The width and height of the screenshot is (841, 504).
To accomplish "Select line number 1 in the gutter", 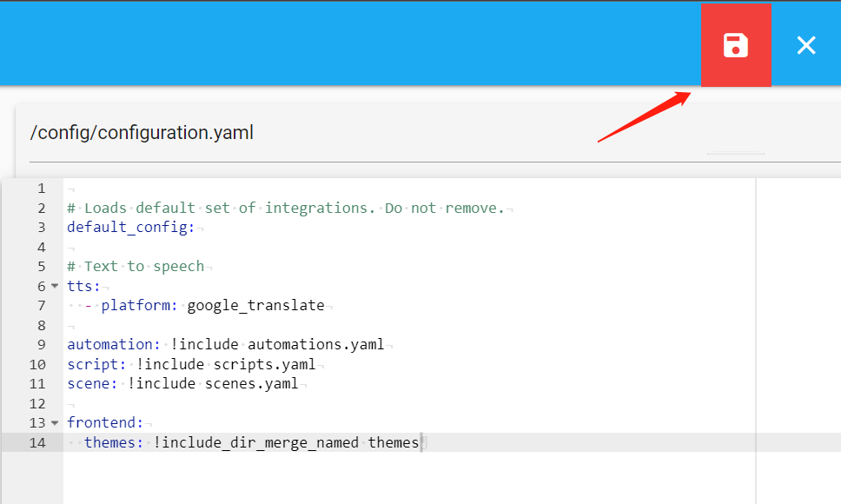I will [42, 189].
